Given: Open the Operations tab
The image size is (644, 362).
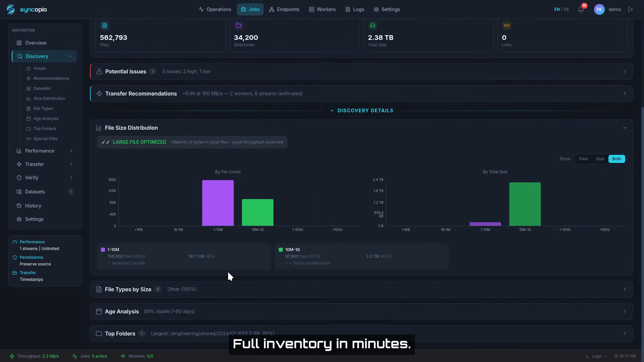Looking at the screenshot, I should click(215, 9).
